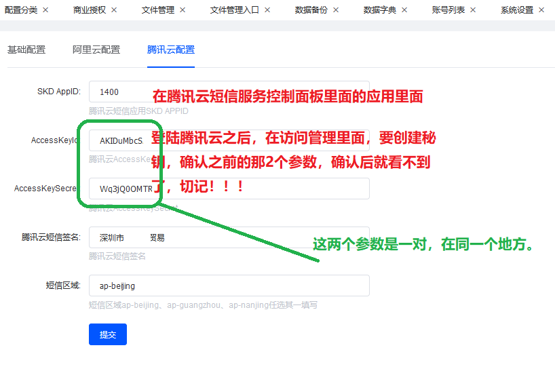This screenshot has height=392, width=555.
Task: Close the 数据字典 tab
Action: [x=404, y=10]
